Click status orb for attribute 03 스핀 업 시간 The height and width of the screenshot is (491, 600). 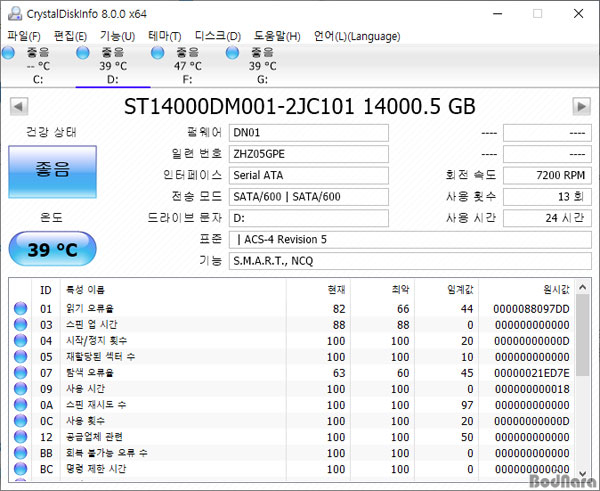21,325
